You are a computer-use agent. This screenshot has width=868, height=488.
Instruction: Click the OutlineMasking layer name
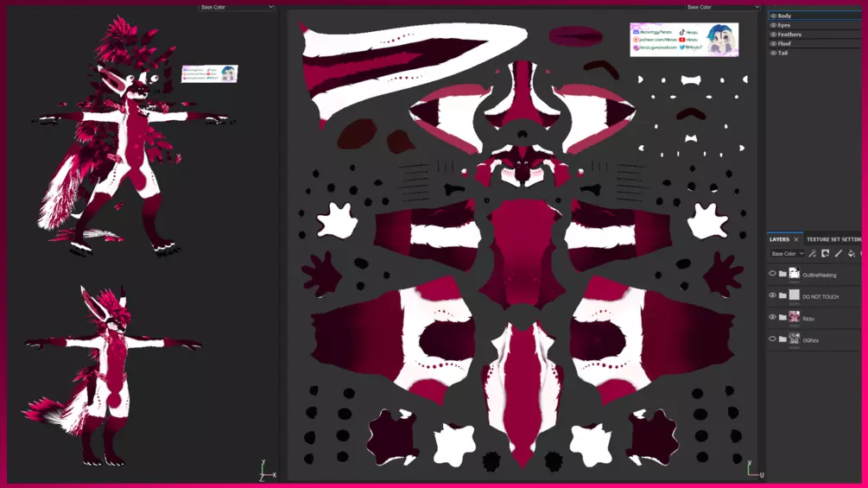tap(820, 275)
